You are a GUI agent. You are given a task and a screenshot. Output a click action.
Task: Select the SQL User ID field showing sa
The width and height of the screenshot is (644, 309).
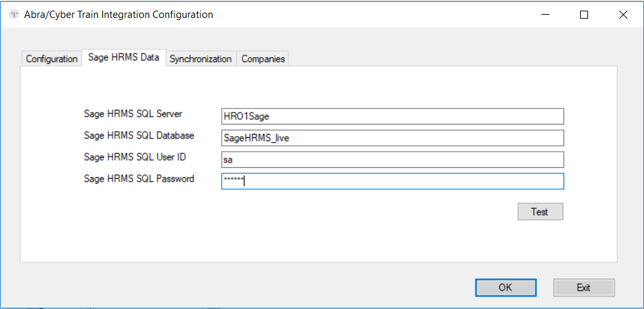click(x=392, y=160)
